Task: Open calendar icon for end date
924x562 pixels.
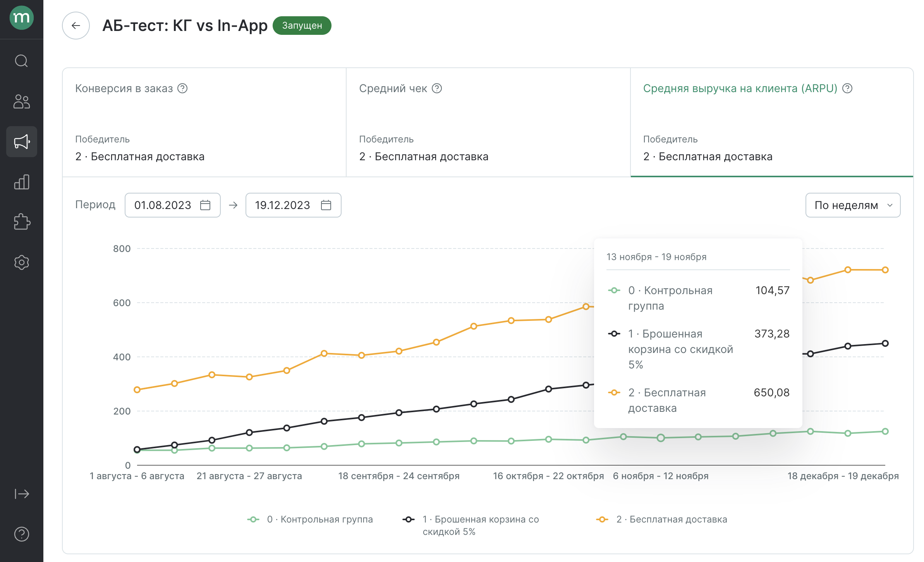Action: [x=326, y=205]
